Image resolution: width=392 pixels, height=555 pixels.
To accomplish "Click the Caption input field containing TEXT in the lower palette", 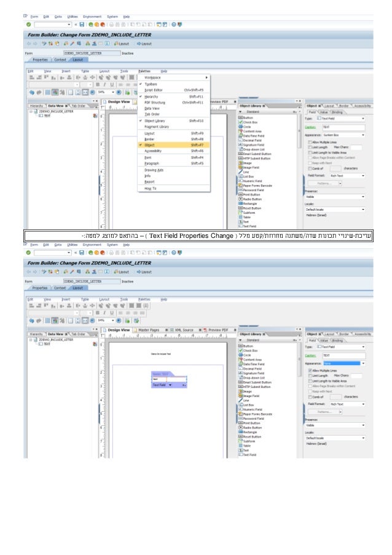I will pos(343,355).
